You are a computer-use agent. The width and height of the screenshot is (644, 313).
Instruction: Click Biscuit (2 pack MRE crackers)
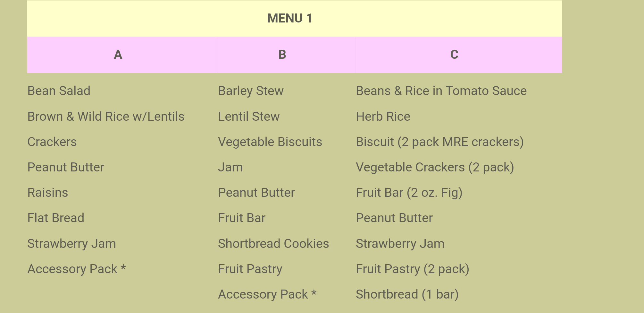440,142
